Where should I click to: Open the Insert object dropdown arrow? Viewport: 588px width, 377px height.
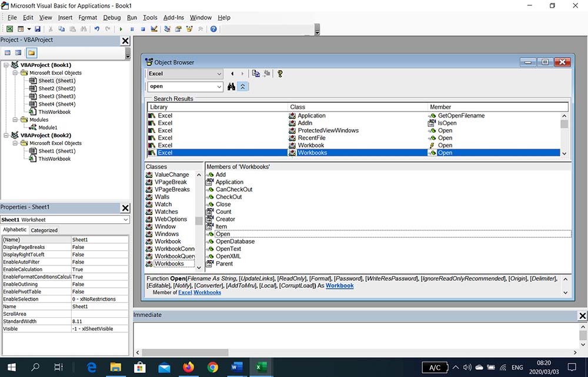(x=29, y=29)
